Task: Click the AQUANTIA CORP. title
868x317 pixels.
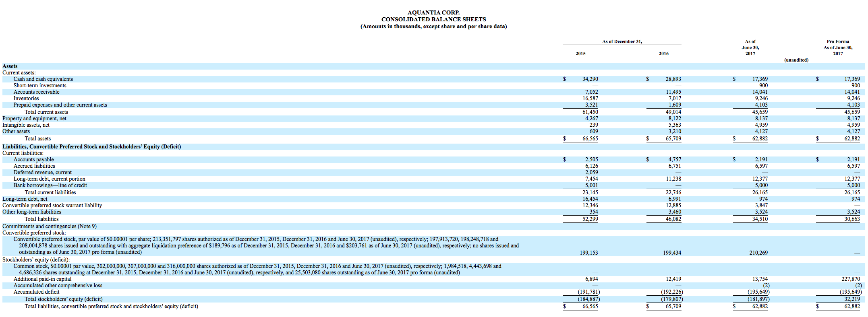Action: pyautogui.click(x=433, y=12)
